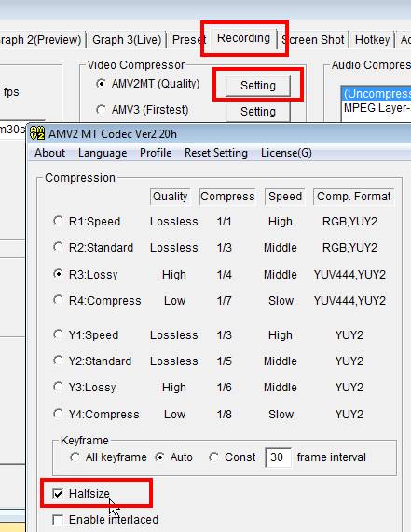The image size is (411, 532).
Task: Select (Uncompressed) audio compressor entry
Action: point(376,94)
